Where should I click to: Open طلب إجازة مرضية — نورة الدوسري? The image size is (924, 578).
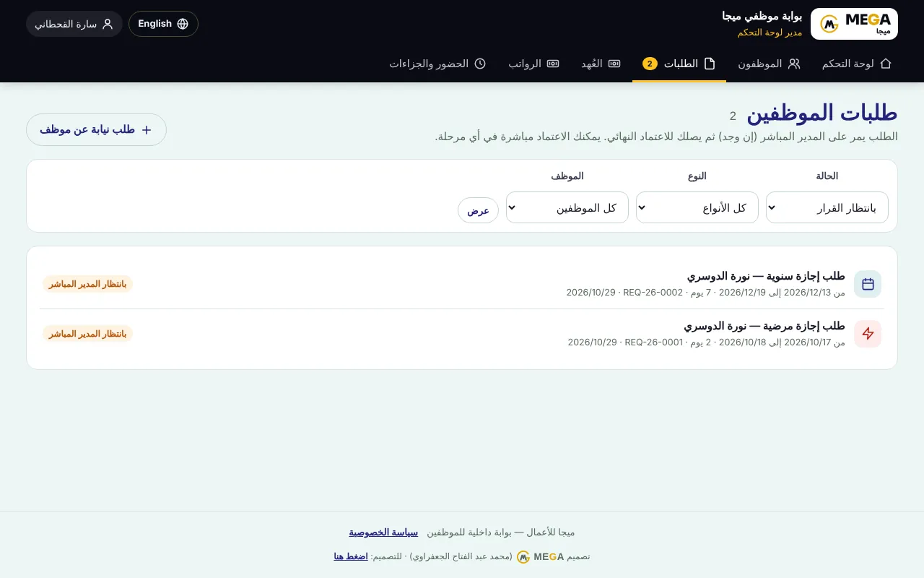pyautogui.click(x=764, y=326)
